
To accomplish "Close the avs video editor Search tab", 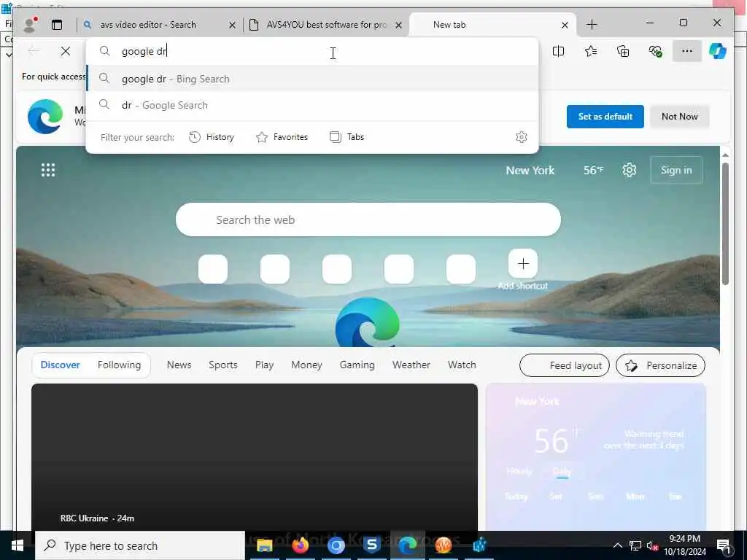I will [232, 25].
